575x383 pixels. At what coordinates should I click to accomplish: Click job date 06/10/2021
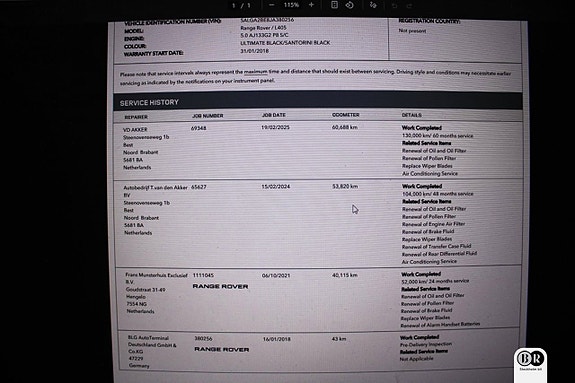coord(276,276)
